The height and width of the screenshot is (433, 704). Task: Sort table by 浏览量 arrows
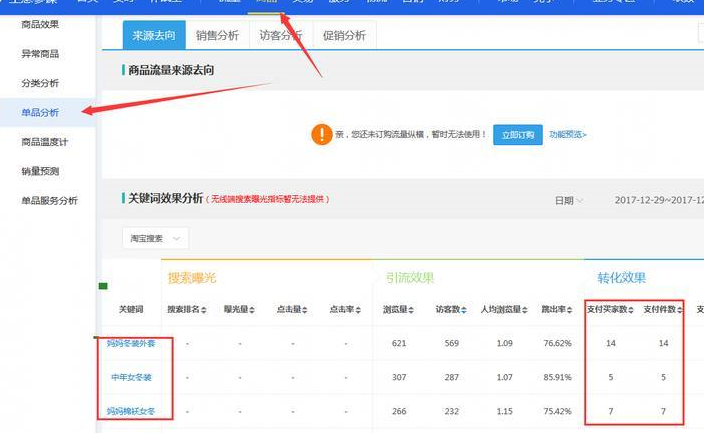click(x=411, y=310)
